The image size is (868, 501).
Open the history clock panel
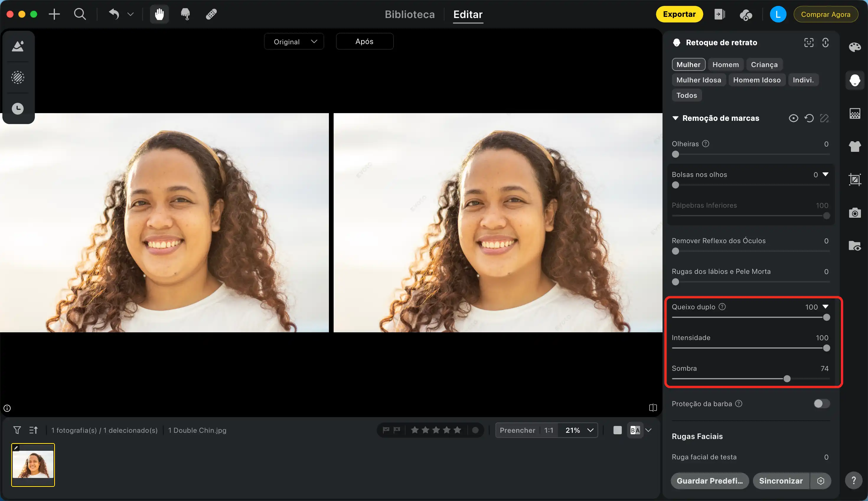tap(18, 109)
